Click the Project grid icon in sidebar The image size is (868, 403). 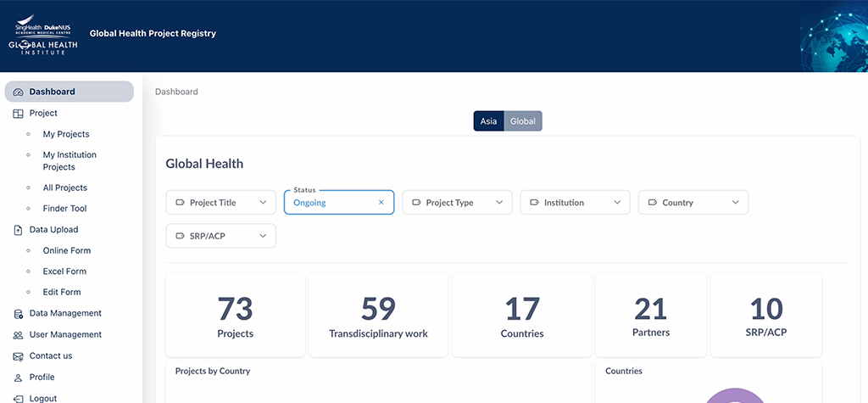click(18, 113)
